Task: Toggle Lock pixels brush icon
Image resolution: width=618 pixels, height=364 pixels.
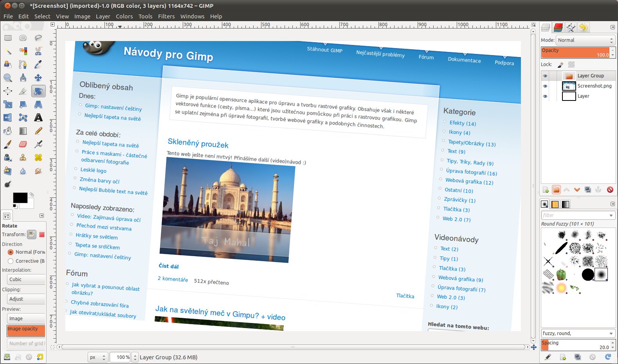Action: [x=560, y=65]
